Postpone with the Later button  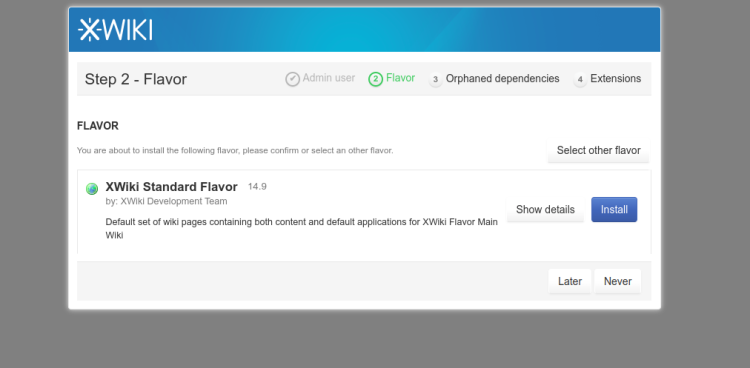click(570, 281)
